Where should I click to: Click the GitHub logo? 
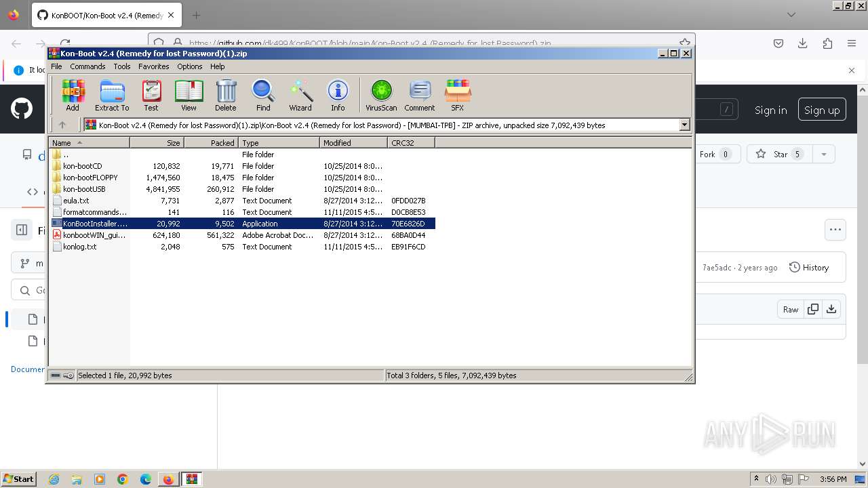click(22, 109)
